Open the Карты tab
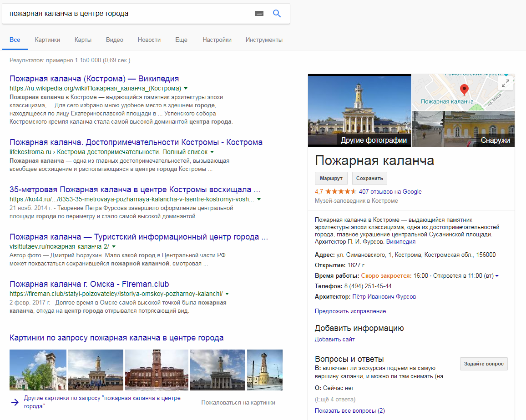The height and width of the screenshot is (420, 526). tap(83, 40)
